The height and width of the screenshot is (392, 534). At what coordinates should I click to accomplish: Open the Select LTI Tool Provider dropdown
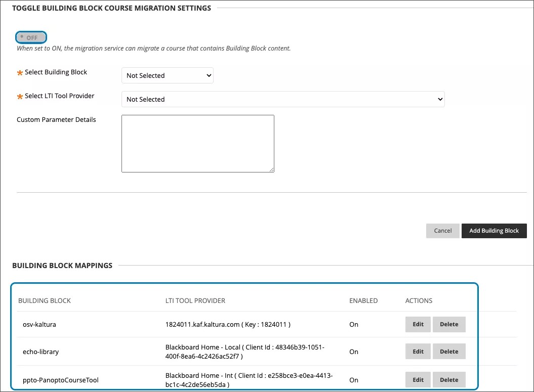pyautogui.click(x=282, y=99)
